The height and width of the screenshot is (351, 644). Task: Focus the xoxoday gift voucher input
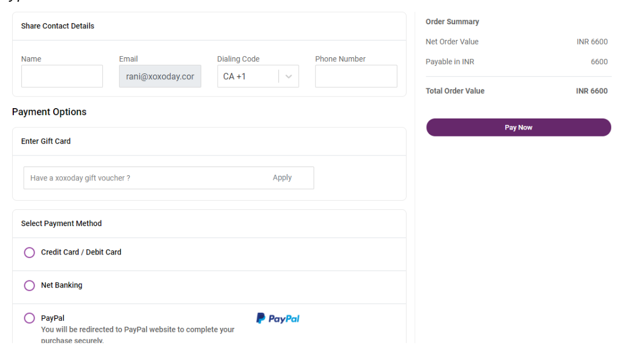point(144,178)
